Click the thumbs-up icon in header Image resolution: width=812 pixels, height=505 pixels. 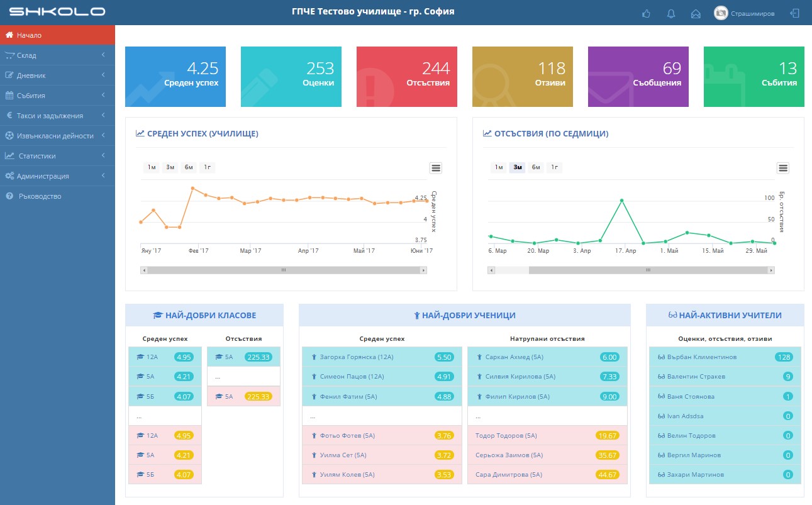tap(646, 13)
